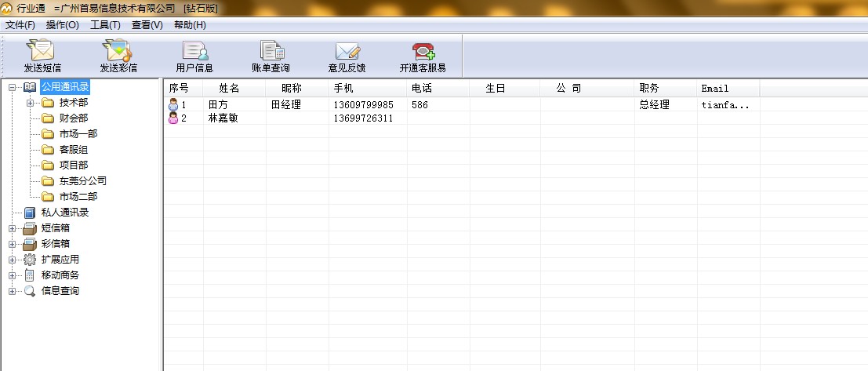Click 意见反馈 envelope pencil icon
Image resolution: width=868 pixels, height=371 pixels.
[347, 52]
